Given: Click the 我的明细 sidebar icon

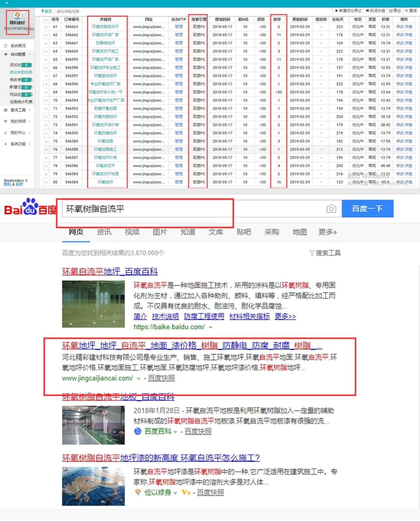Looking at the screenshot, I should 6,121.
